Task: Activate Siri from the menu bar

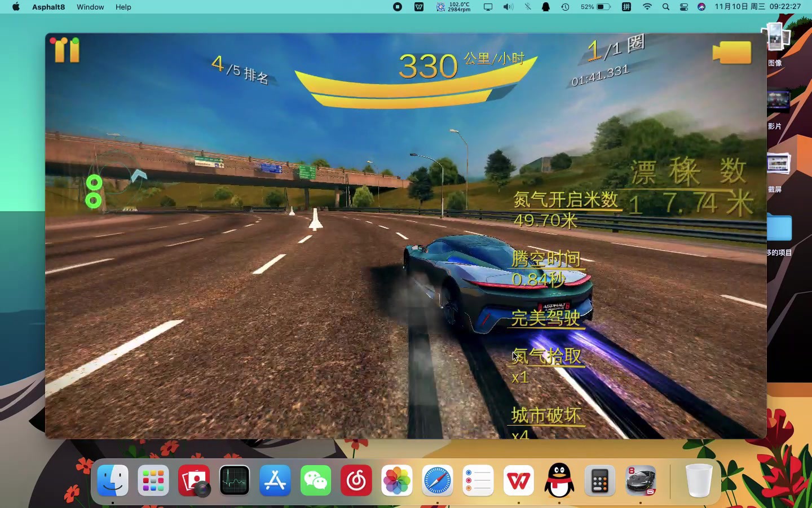Action: click(x=701, y=7)
